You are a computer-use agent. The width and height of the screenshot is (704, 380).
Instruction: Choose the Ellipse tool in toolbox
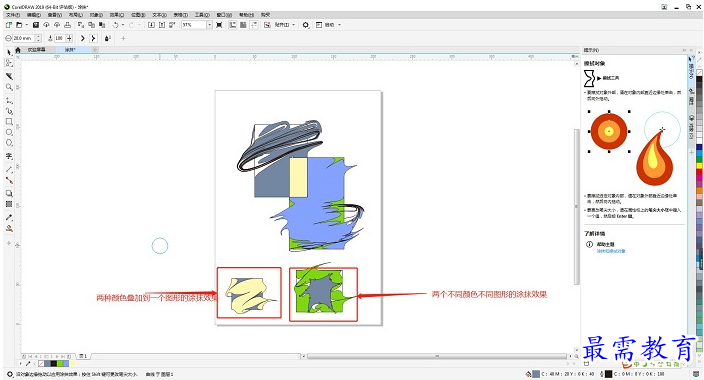(9, 132)
